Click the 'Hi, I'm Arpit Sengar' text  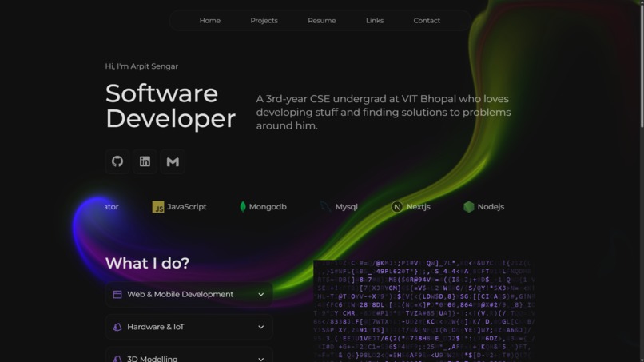(141, 66)
